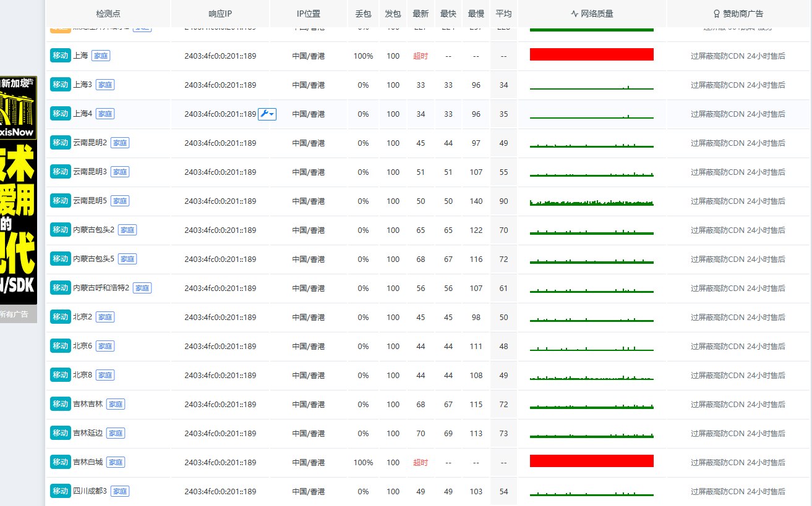Sort by the 平均 column header
Screen dimensions: 812x506
(503, 13)
